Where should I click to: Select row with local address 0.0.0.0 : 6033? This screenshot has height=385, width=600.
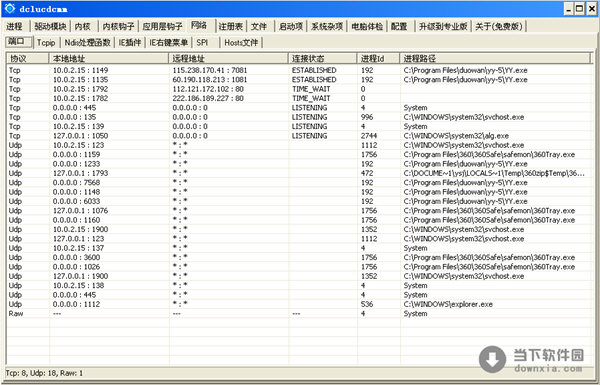tap(300, 201)
